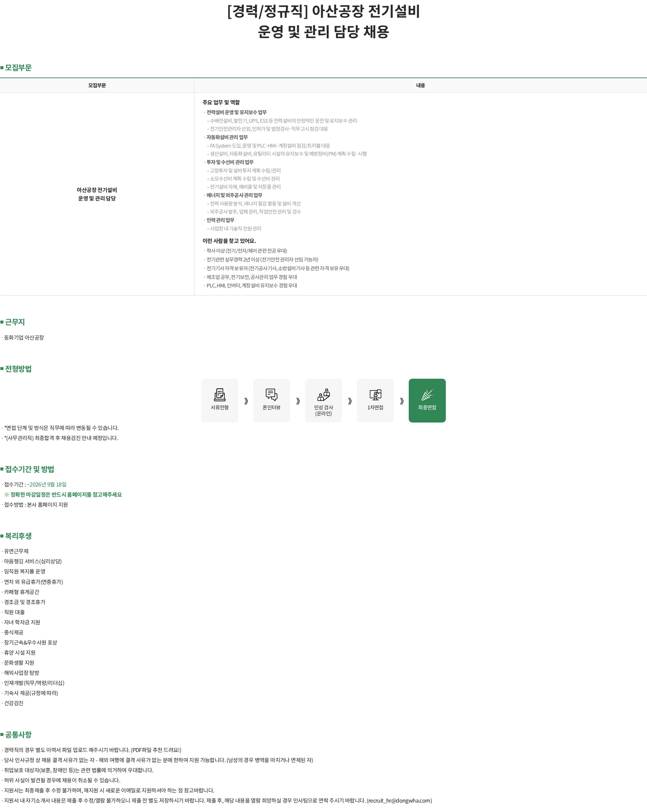Click the 전력설비 운영 및 유지보수 업무 line
The width and height of the screenshot is (647, 812).
[x=236, y=112]
